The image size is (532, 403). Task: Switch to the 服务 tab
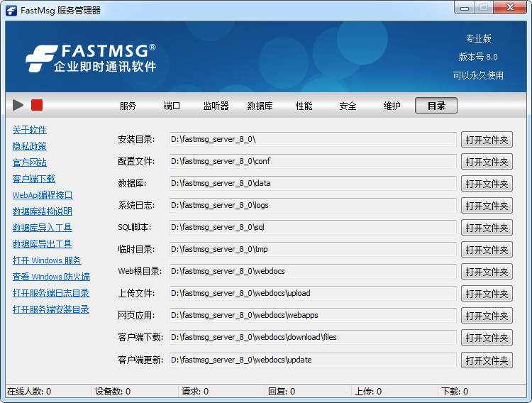coord(128,106)
